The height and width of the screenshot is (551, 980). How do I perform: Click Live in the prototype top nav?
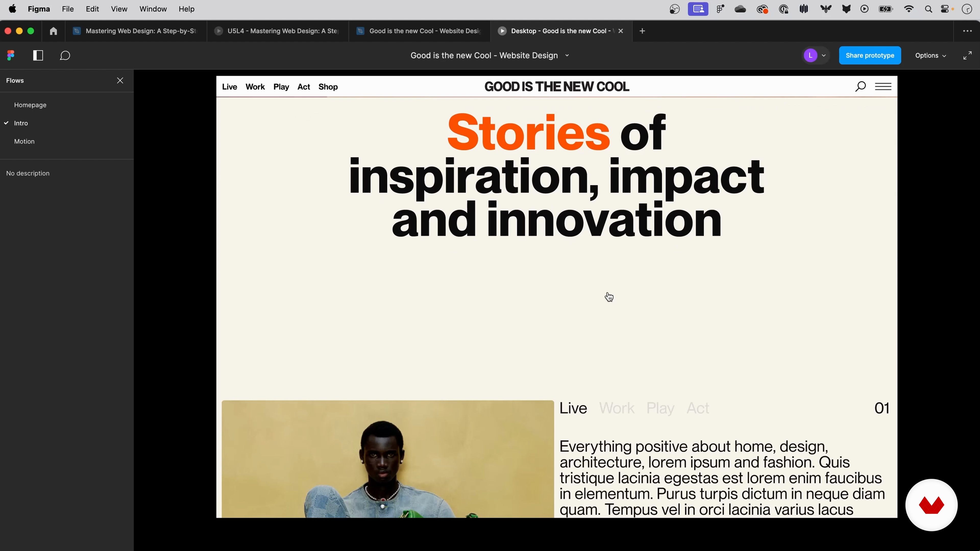coord(229,87)
